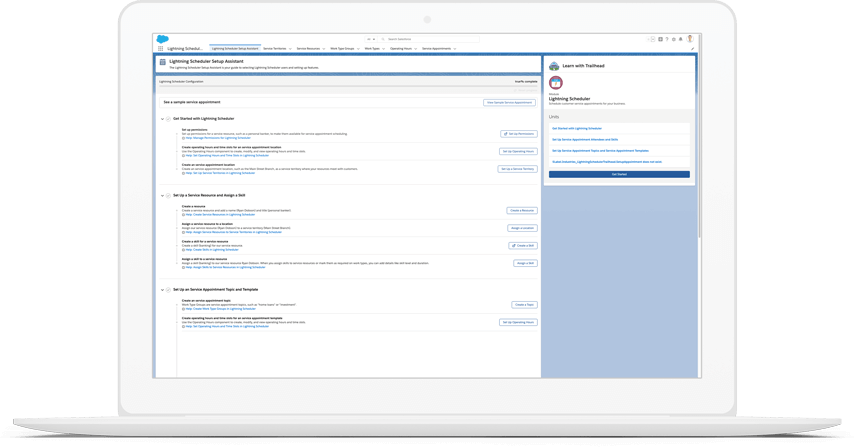Toggle the Get Started with Lightning Scheduler checkmark
Viewport: 857px width, 447px height.
168,118
